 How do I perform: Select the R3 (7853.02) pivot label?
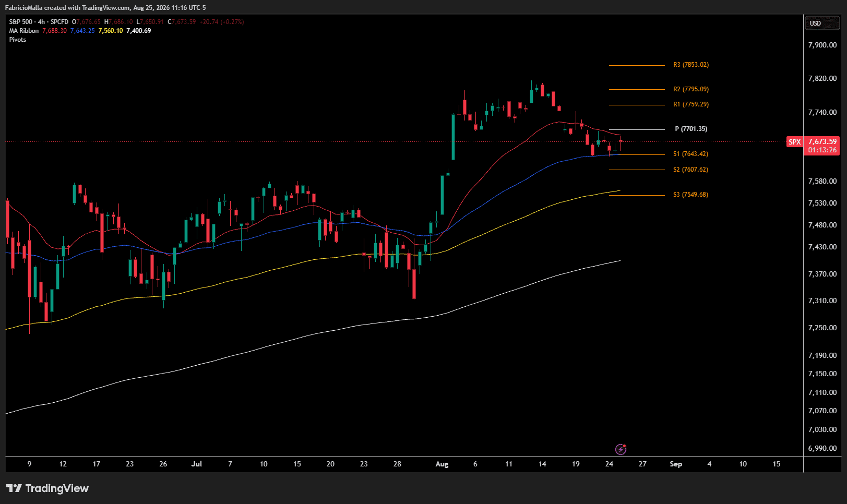(691, 65)
